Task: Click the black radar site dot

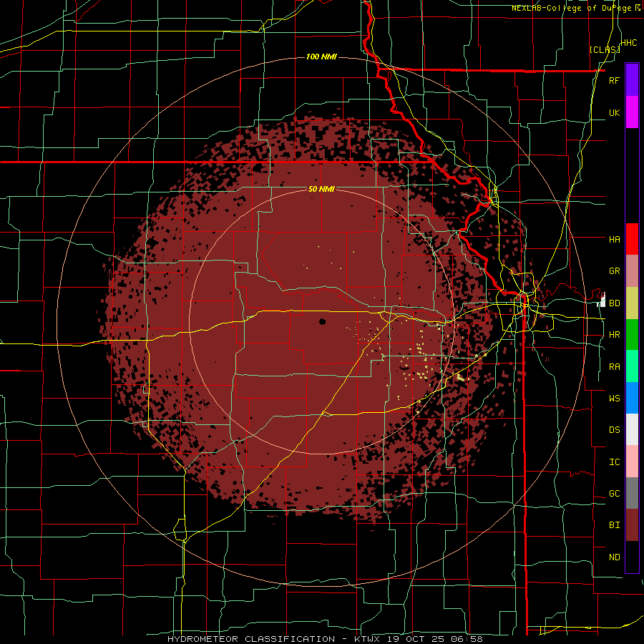Action: pyautogui.click(x=322, y=321)
